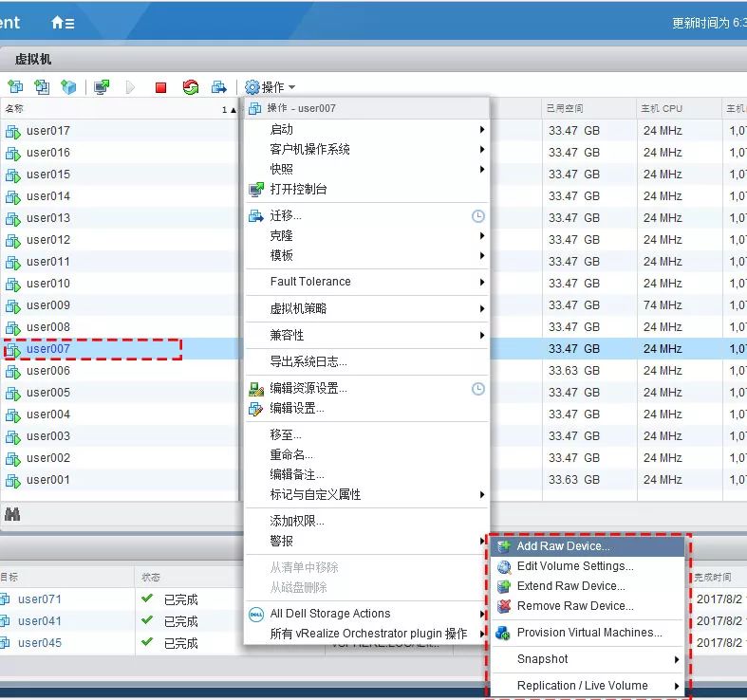747x700 pixels.
Task: Click the restart guest toolbar icon
Action: (x=191, y=86)
